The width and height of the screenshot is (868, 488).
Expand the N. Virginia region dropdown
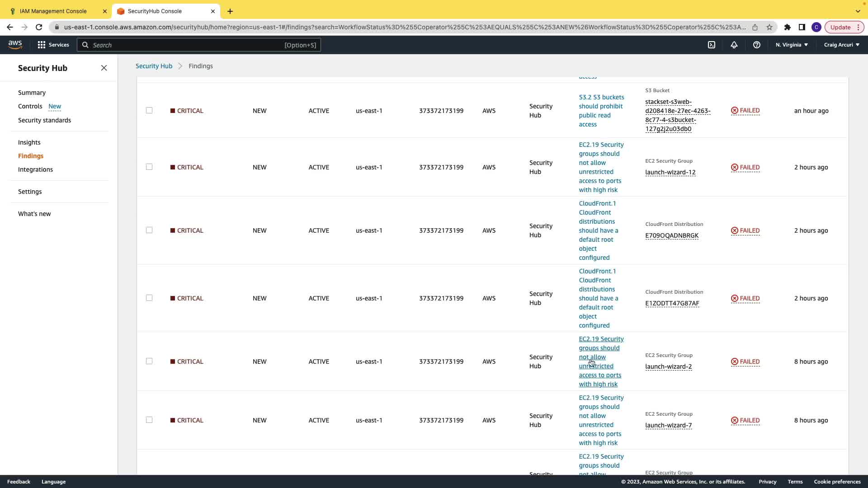792,45
